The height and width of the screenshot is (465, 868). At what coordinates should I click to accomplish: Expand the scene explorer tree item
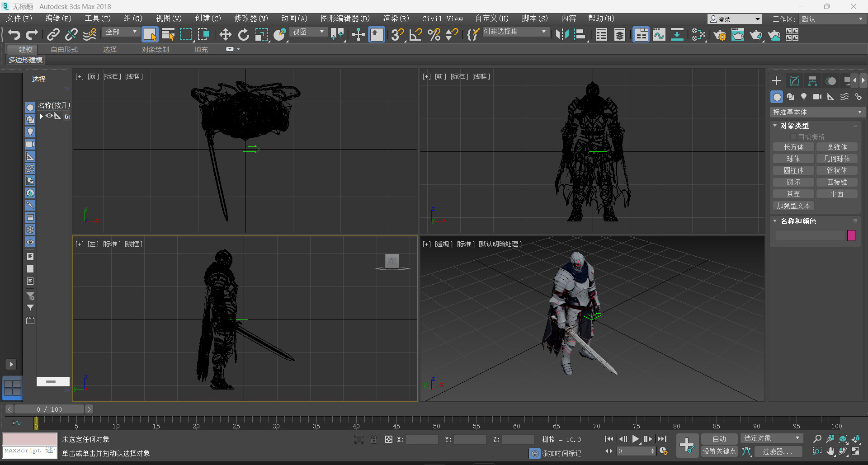pos(41,116)
